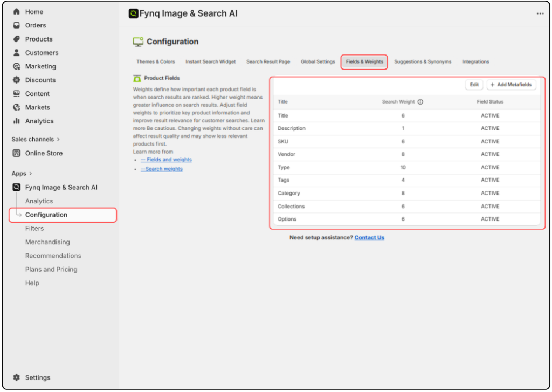Click the Online Store storefront icon

click(x=16, y=153)
